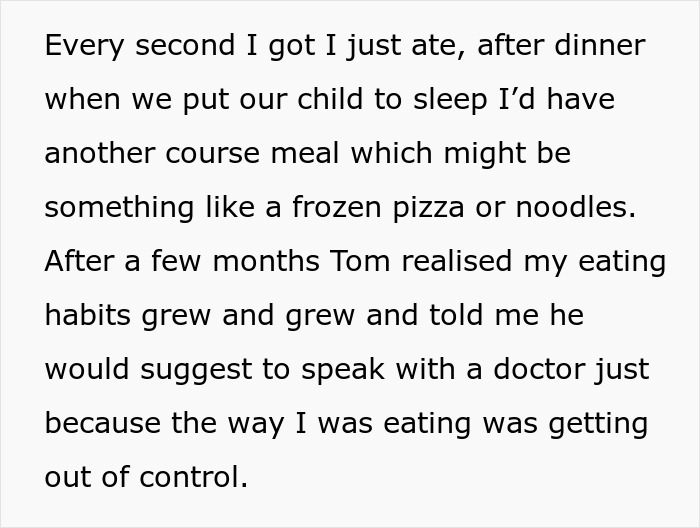Click the word 'Every' at the start
Viewport: 700px width, 528px height.
(84, 46)
